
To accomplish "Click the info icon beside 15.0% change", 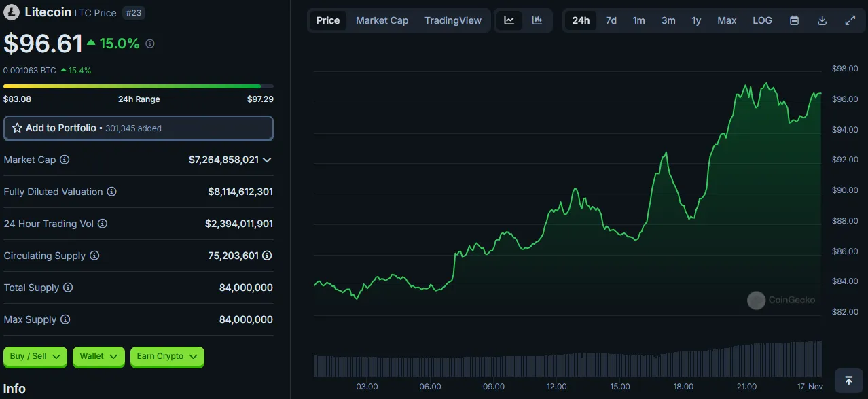I will [150, 44].
